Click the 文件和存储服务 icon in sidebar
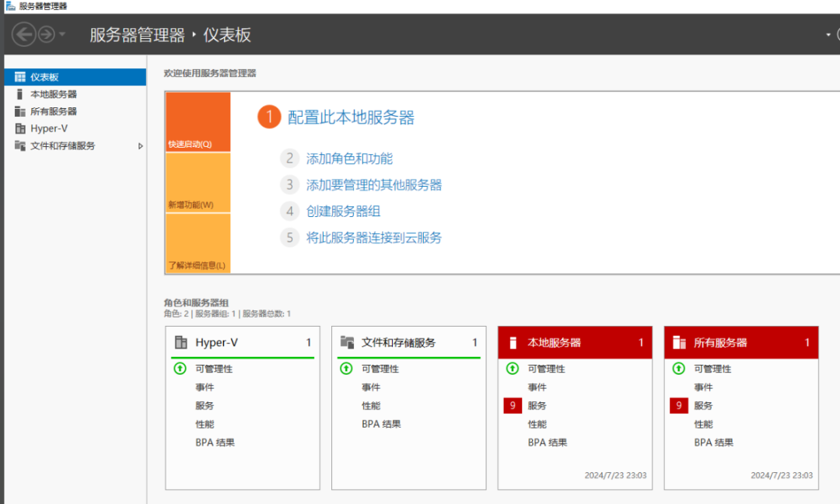 pos(19,145)
